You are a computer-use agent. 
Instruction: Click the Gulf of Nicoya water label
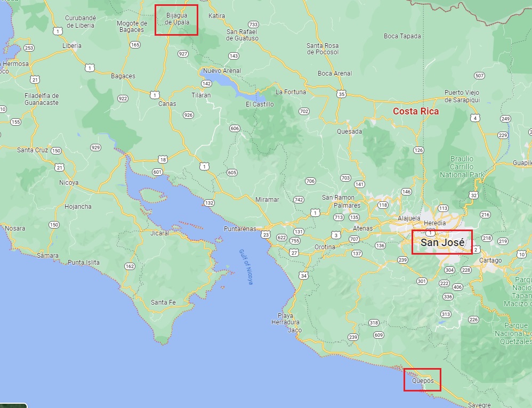245,267
